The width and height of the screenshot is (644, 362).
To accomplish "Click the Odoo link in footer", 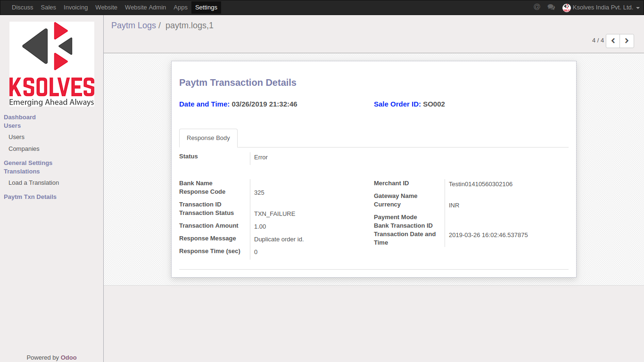I will coord(68,358).
